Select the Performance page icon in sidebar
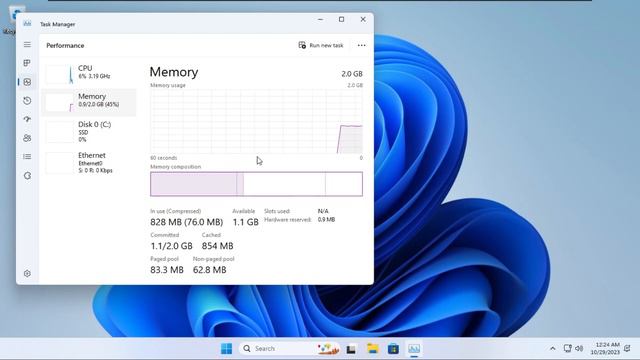 coord(27,82)
